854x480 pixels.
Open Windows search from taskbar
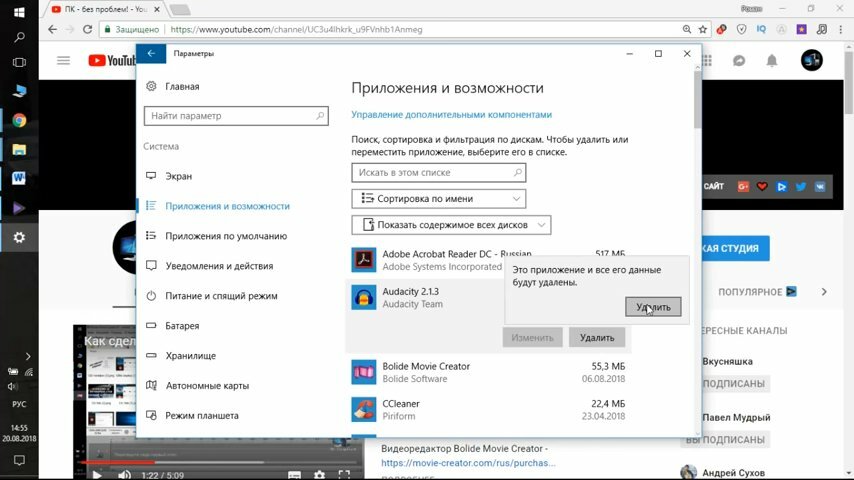click(19, 37)
